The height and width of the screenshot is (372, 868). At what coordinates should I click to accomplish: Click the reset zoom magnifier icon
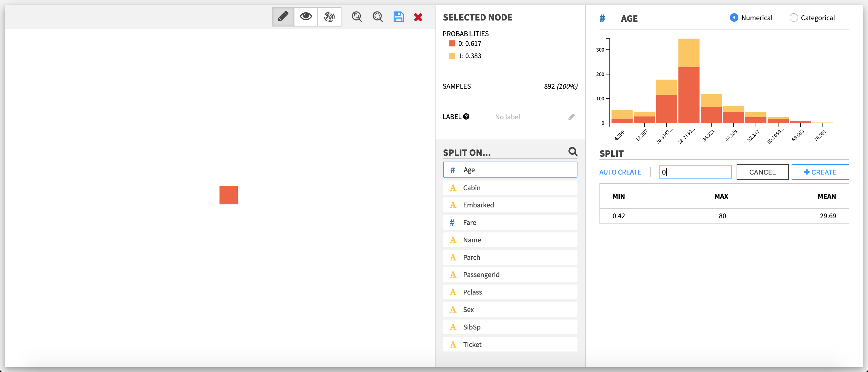pos(377,17)
